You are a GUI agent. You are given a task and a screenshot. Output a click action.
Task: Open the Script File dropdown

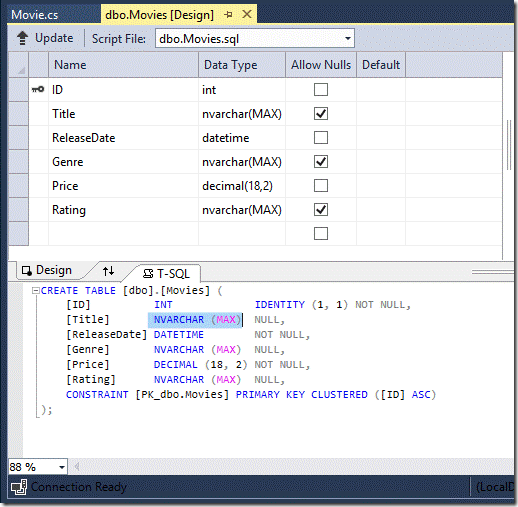click(x=348, y=39)
